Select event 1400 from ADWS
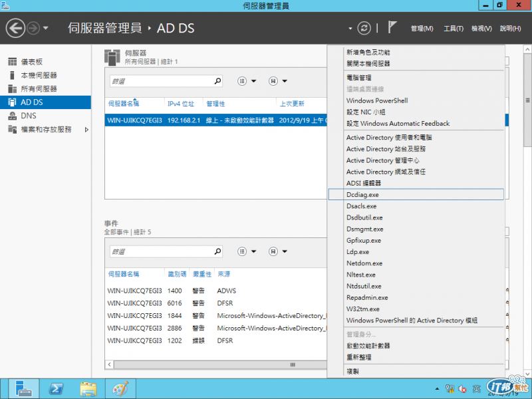Screen dimensions: 532x399 [x=215, y=291]
